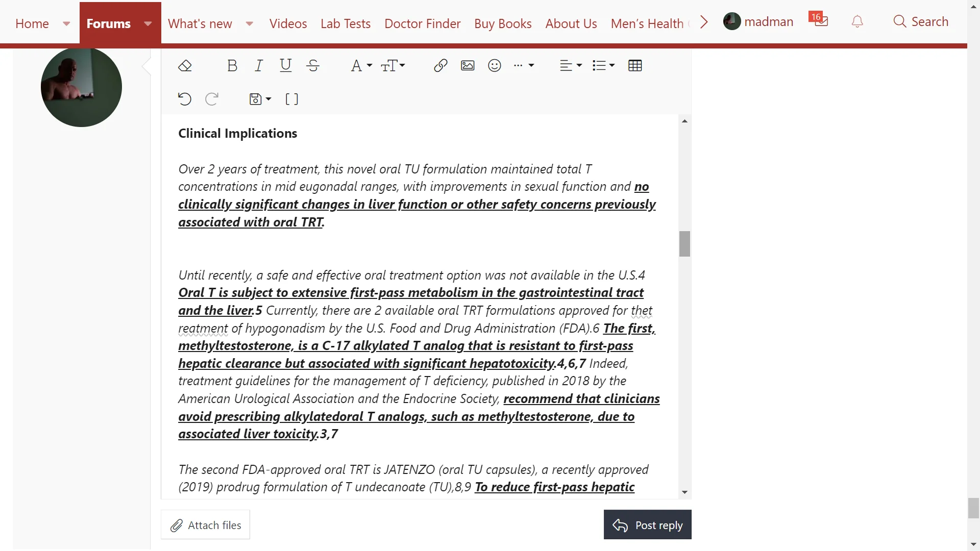Click the insert link icon
Image resolution: width=980 pixels, height=551 pixels.
click(440, 66)
